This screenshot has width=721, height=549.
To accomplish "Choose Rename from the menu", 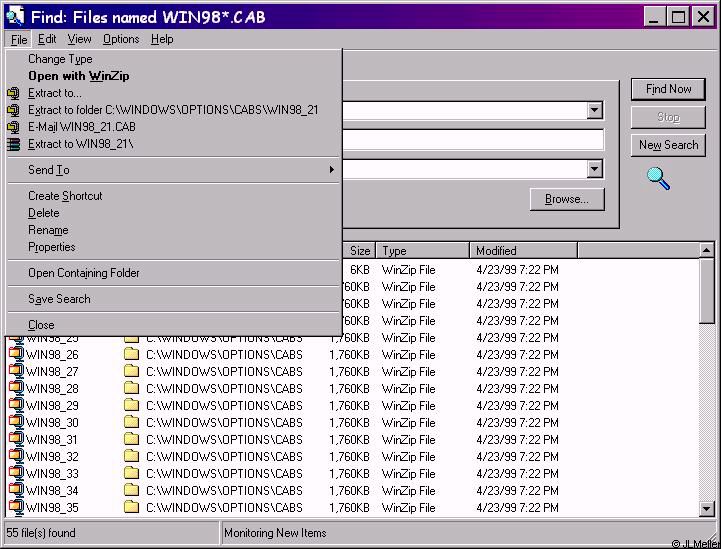I will tap(174, 230).
